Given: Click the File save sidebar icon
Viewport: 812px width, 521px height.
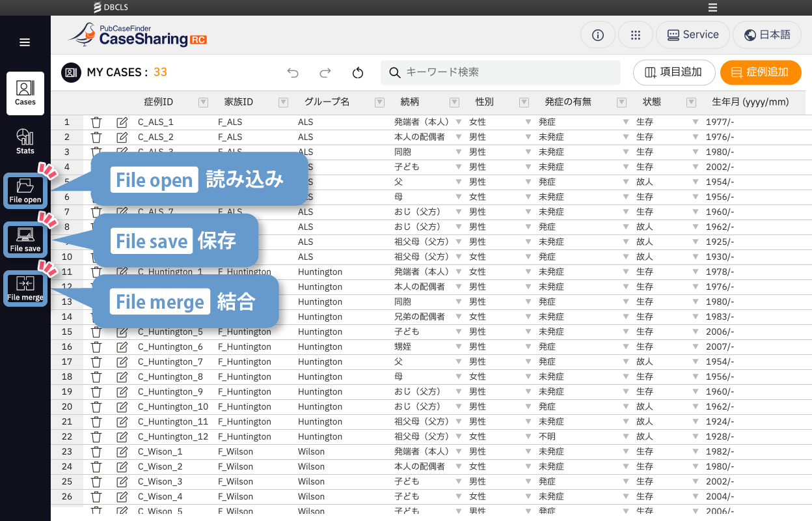Looking at the screenshot, I should coord(25,240).
